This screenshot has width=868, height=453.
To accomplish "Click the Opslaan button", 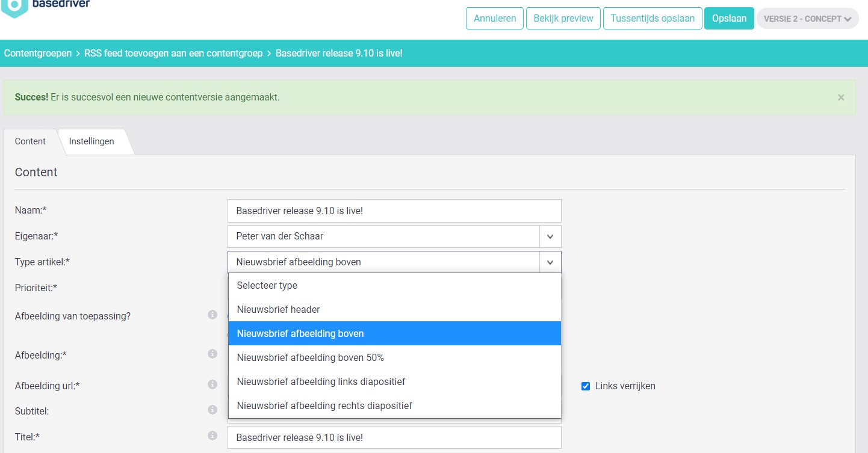I will (x=729, y=18).
